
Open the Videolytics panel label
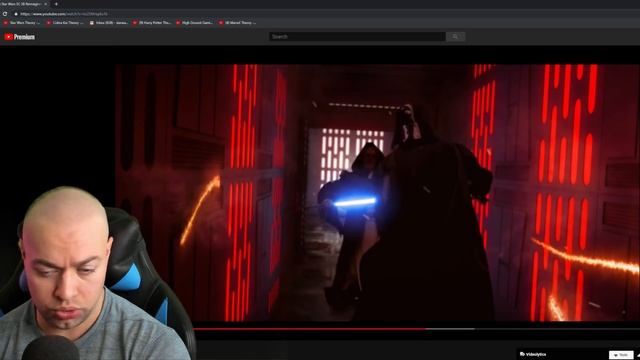(533, 354)
